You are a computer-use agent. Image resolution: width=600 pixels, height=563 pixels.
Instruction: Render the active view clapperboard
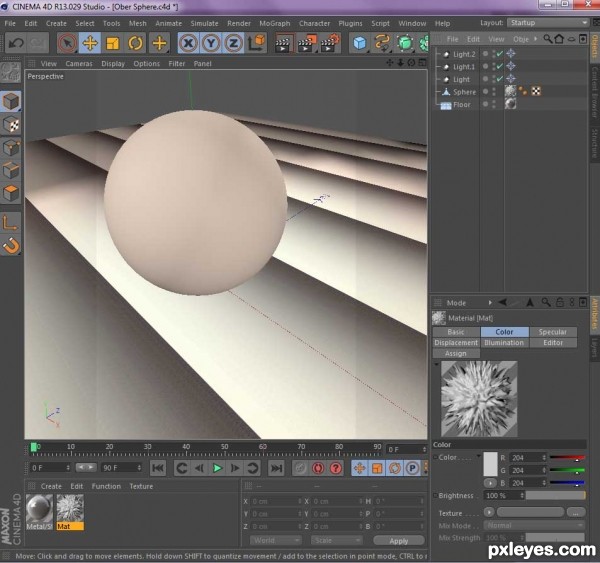284,43
